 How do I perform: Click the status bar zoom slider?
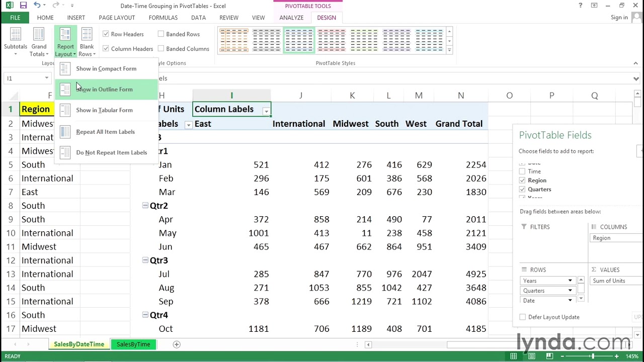[x=593, y=356]
